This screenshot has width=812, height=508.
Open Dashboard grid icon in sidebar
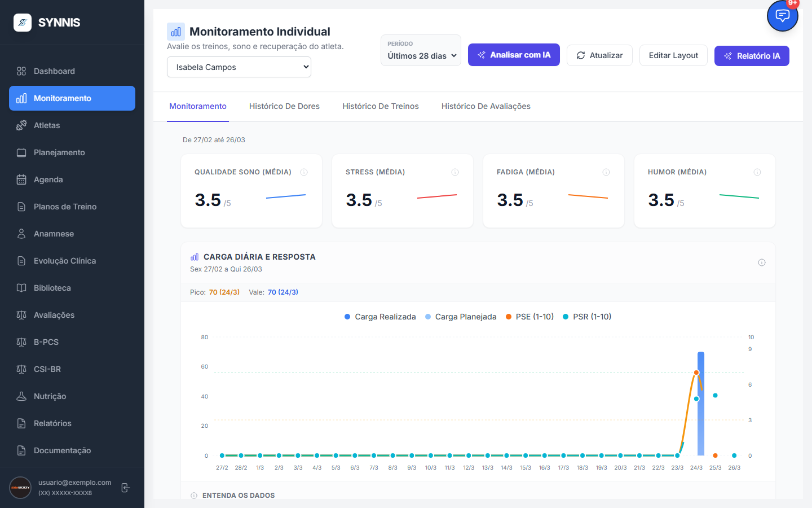click(x=21, y=71)
